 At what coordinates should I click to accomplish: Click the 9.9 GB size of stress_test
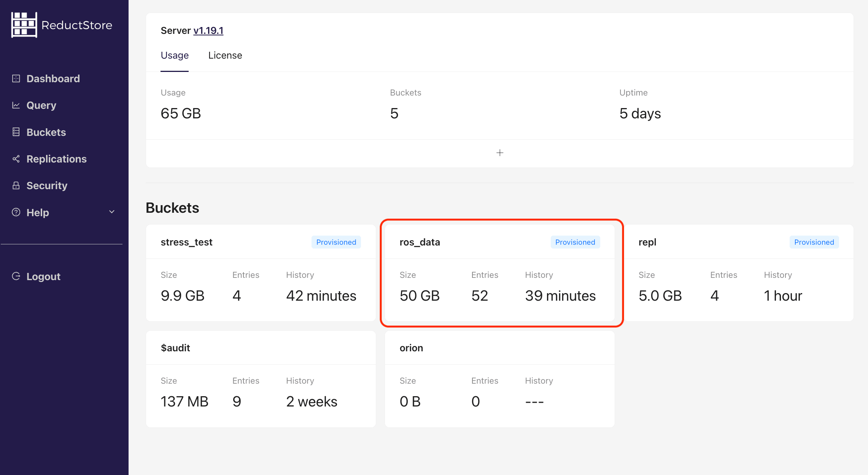(x=183, y=296)
